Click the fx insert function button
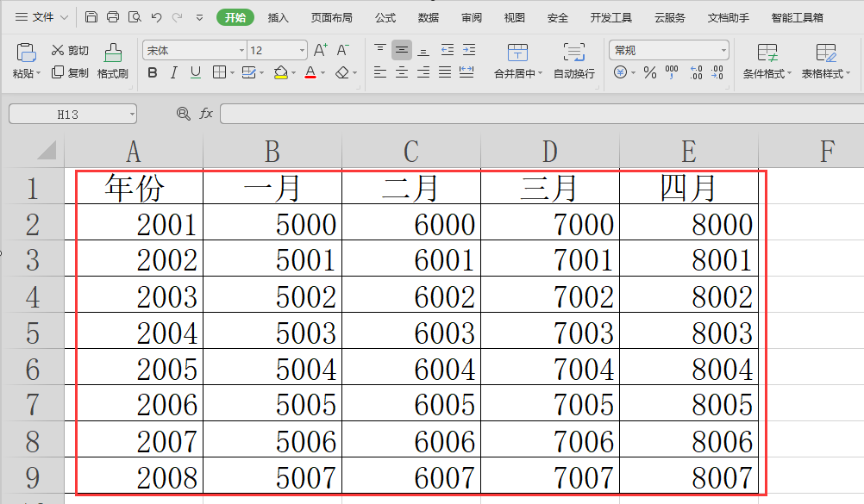The image size is (864, 504). [x=206, y=114]
